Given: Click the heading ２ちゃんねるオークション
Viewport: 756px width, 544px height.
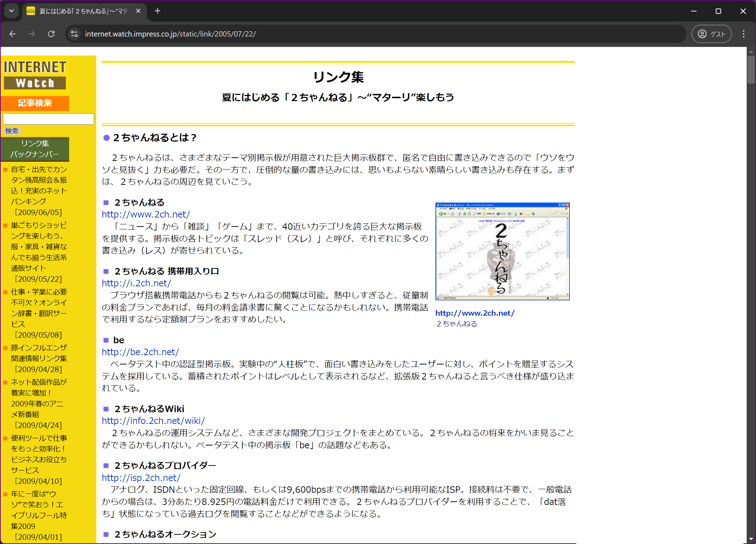Looking at the screenshot, I should coord(165,534).
